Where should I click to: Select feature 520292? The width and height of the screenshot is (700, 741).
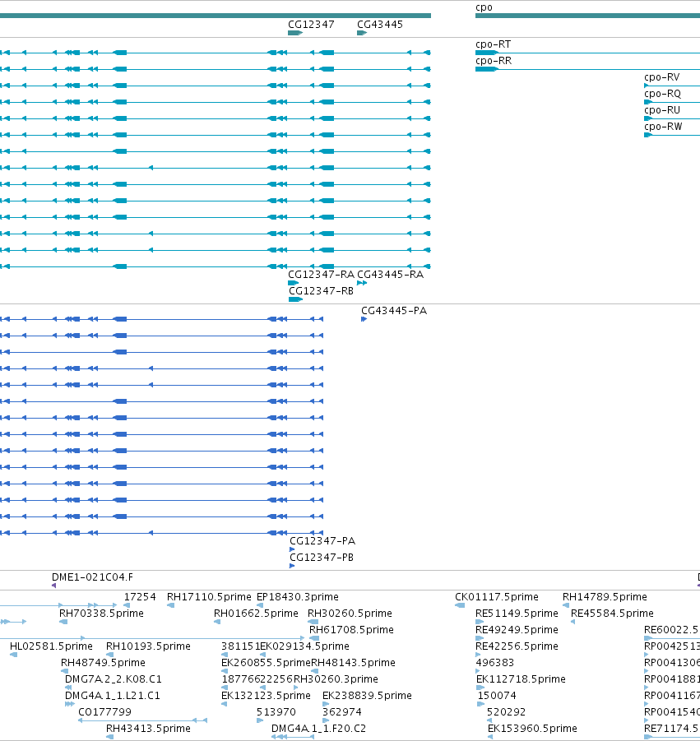click(506, 712)
